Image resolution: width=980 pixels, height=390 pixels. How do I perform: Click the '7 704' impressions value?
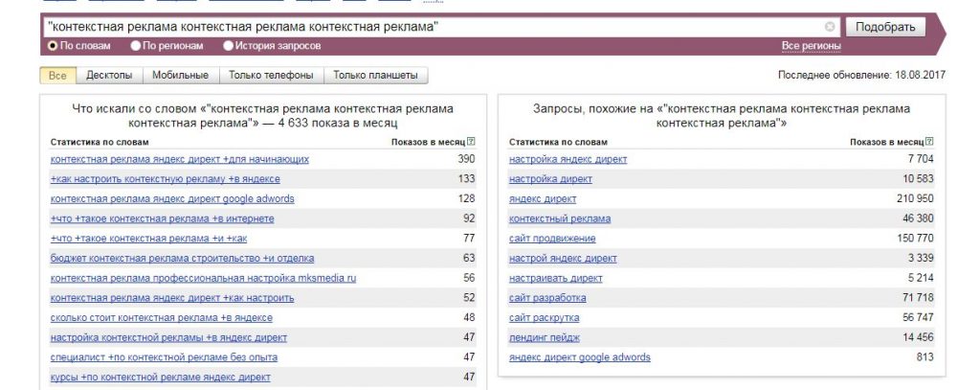click(921, 159)
